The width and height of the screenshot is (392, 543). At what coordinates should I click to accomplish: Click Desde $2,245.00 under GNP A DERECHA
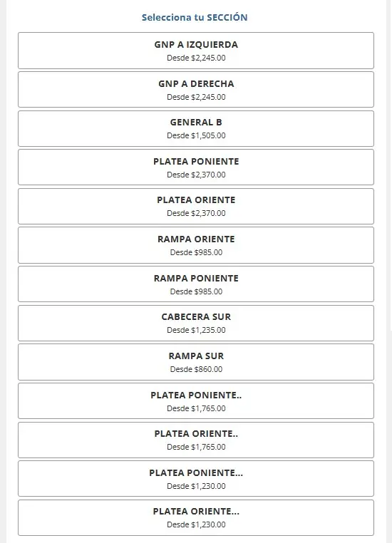[x=196, y=97]
